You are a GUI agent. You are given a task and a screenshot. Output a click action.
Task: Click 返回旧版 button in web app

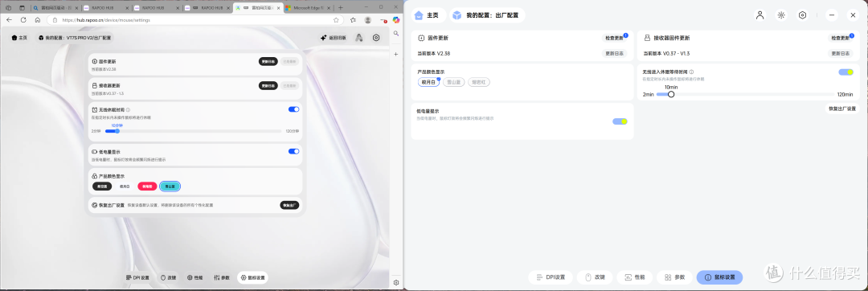pos(334,38)
